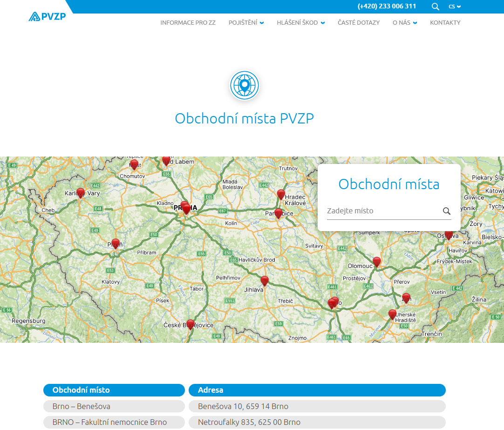
Task: Open the Časté dotazy page
Action: click(x=359, y=22)
